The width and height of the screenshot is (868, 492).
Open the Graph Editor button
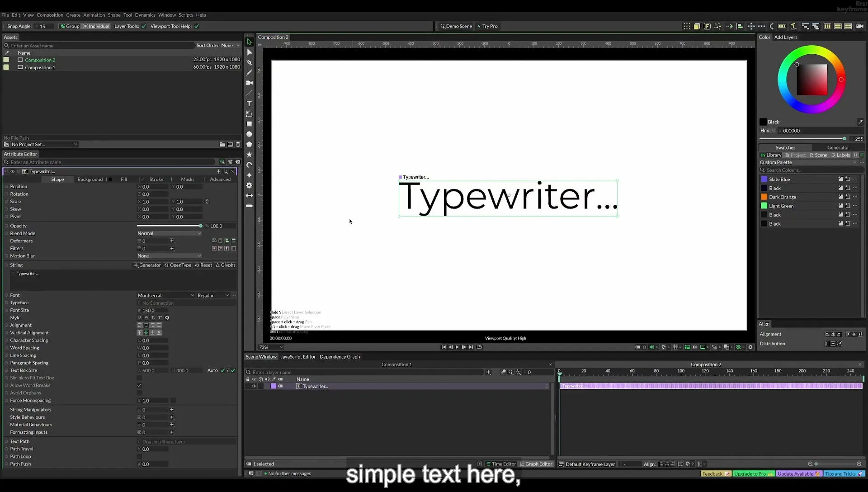[536, 464]
